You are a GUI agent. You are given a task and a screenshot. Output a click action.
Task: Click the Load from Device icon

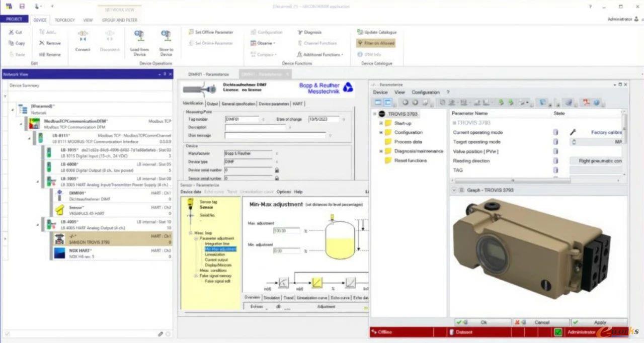(x=139, y=36)
